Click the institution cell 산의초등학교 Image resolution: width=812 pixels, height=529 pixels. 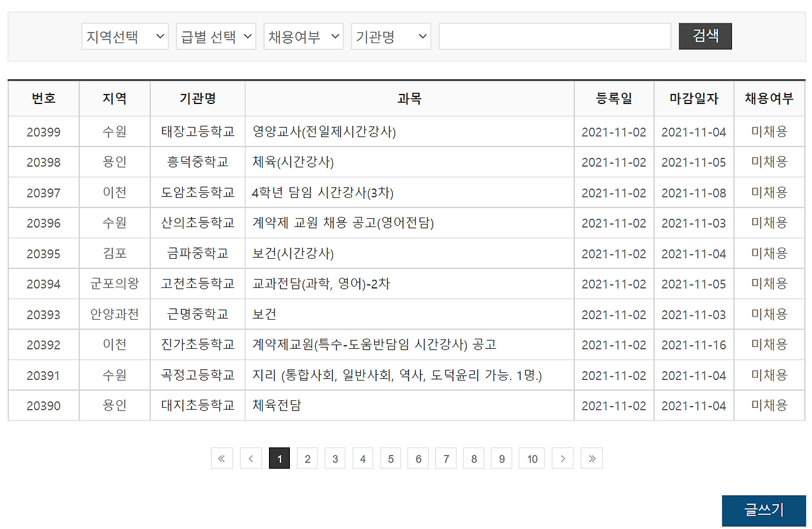198,223
